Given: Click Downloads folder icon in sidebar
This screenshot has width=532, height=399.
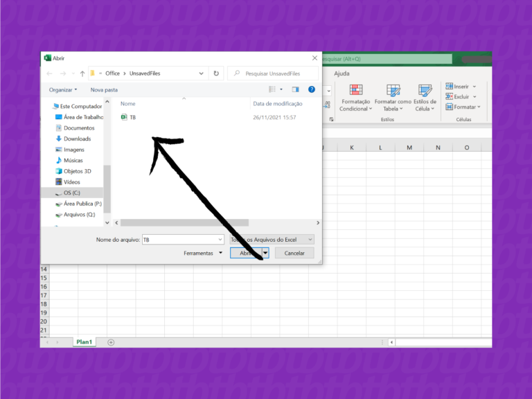Looking at the screenshot, I should [x=59, y=139].
